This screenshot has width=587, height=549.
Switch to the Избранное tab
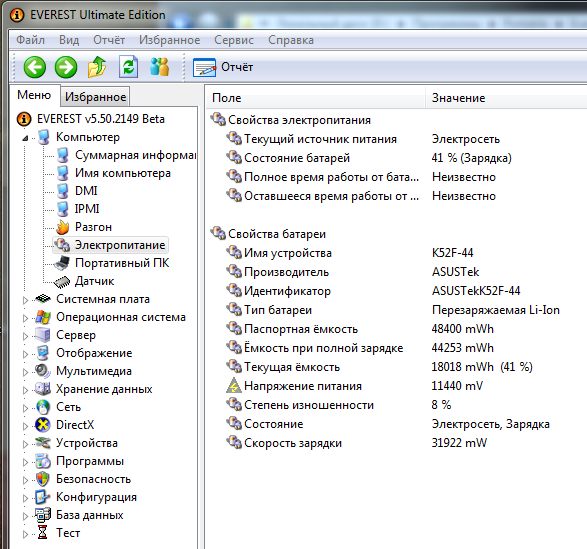click(x=95, y=97)
